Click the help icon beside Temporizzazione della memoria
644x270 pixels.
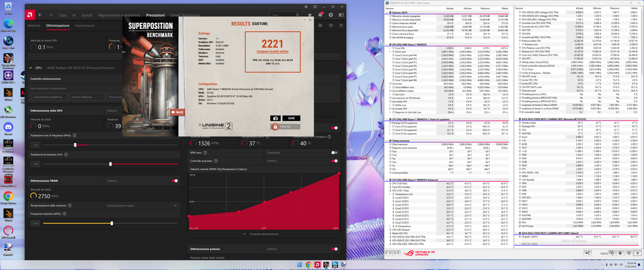point(70,206)
